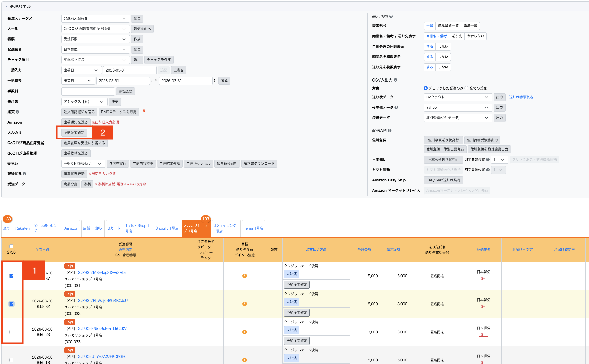The image size is (589, 364).
Task: Check the third order row checkbox
Action: [x=11, y=332]
